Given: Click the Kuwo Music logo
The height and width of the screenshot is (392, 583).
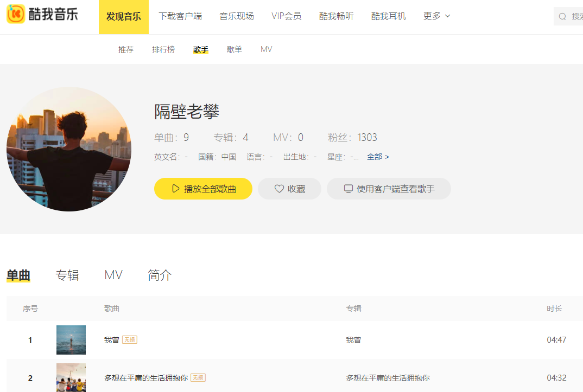Looking at the screenshot, I should (42, 15).
